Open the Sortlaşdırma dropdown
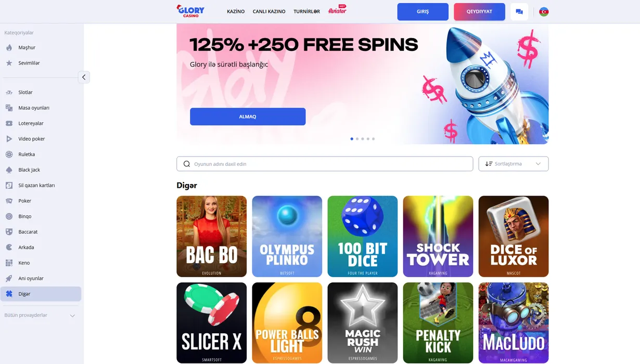Image resolution: width=640 pixels, height=364 pixels. [x=514, y=164]
